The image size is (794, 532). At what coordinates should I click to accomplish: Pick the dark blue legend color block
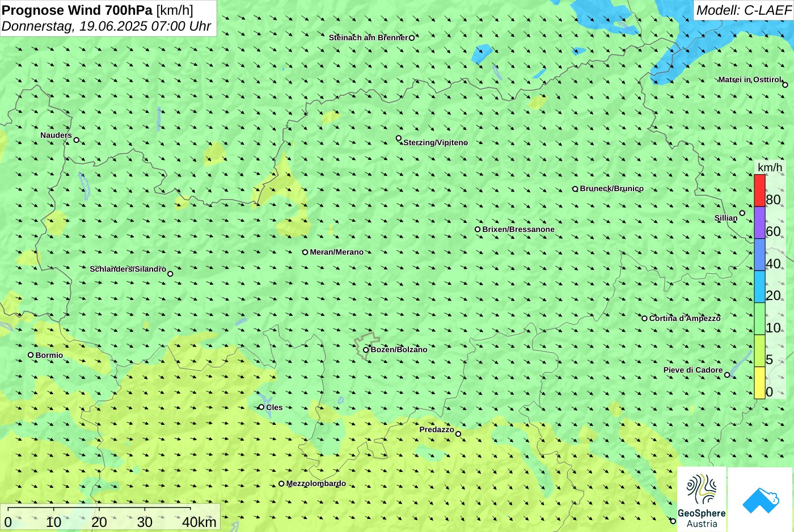(759, 255)
